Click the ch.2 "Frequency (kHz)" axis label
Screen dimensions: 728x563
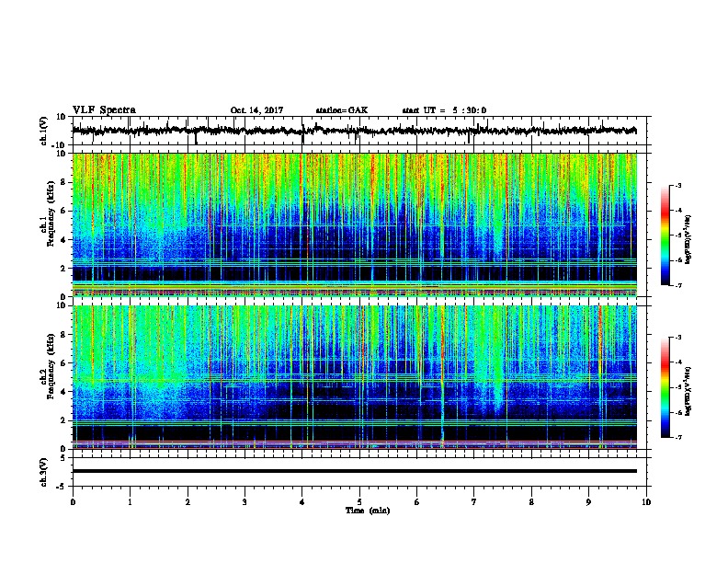tap(51, 366)
